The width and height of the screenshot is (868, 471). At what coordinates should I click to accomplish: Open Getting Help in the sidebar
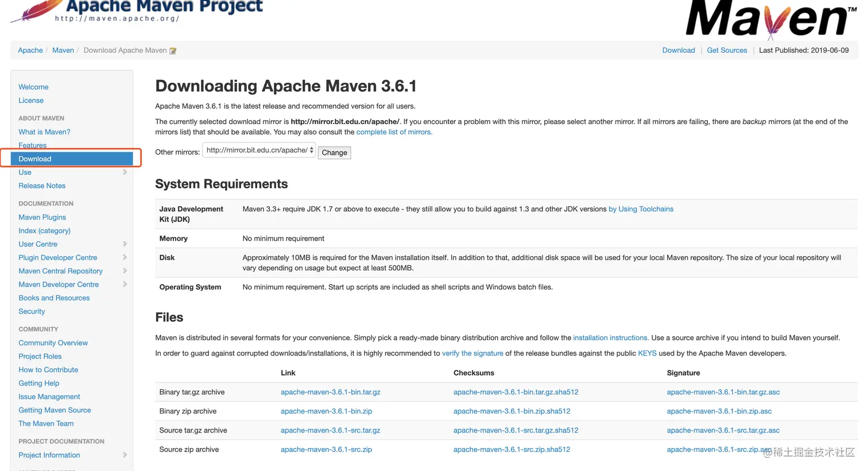(x=38, y=383)
